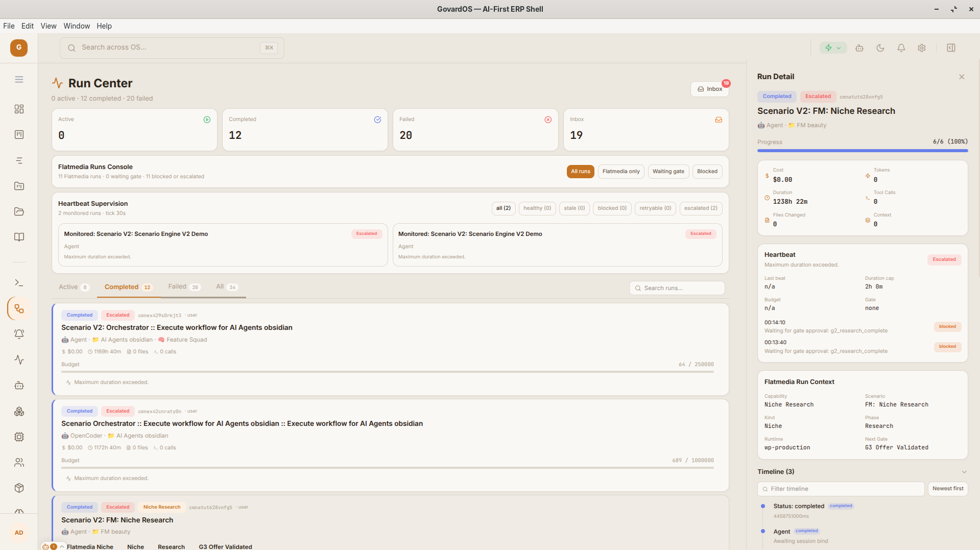Toggle the right side panel icon
Image resolution: width=980 pixels, height=550 pixels.
pos(951,47)
